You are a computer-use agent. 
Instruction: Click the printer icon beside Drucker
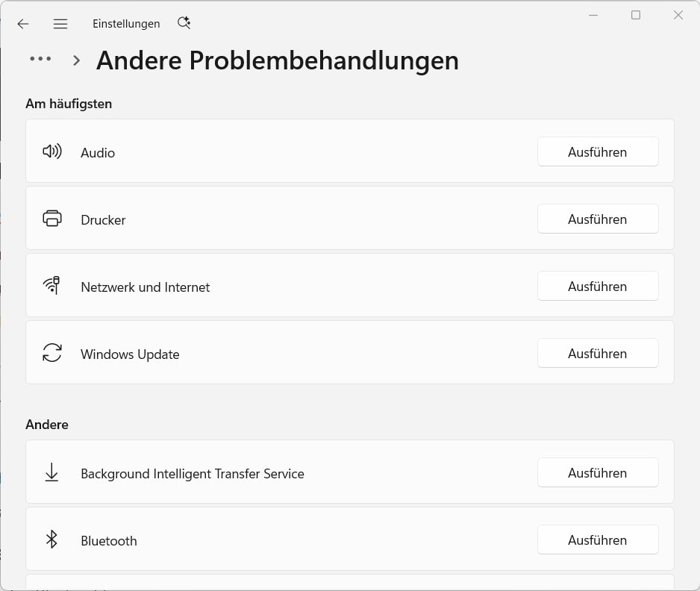tap(52, 219)
